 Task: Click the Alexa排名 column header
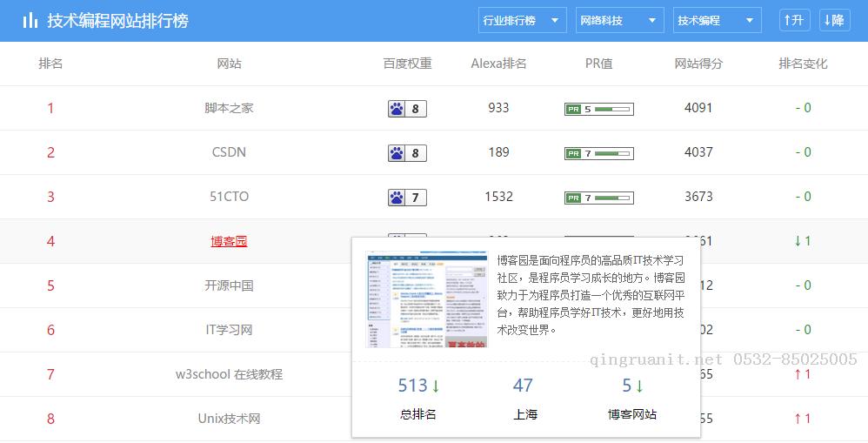(x=498, y=64)
